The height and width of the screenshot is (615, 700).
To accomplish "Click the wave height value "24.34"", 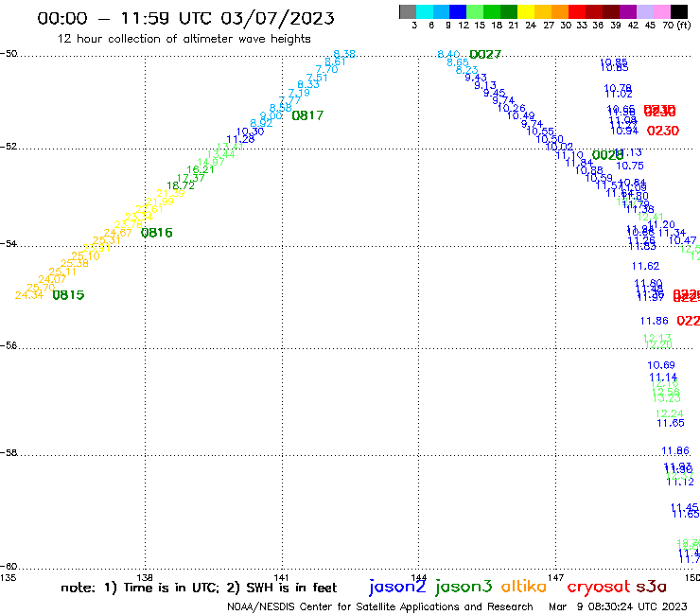I will tap(29, 295).
